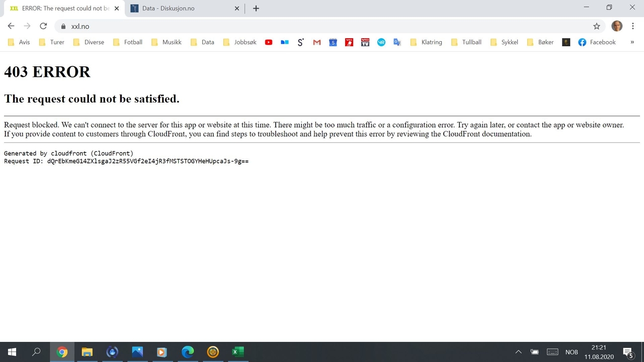Open the round blue icon in the taskbar
This screenshot has height=362, width=644.
(x=112, y=352)
